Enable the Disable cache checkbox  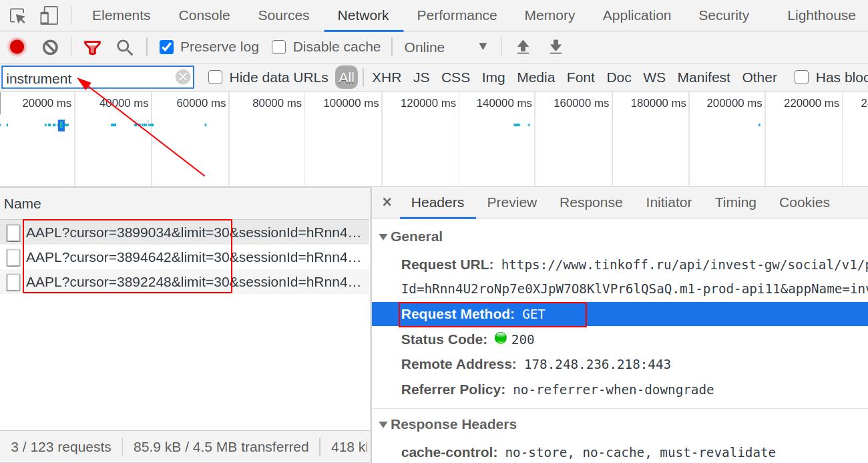click(279, 47)
